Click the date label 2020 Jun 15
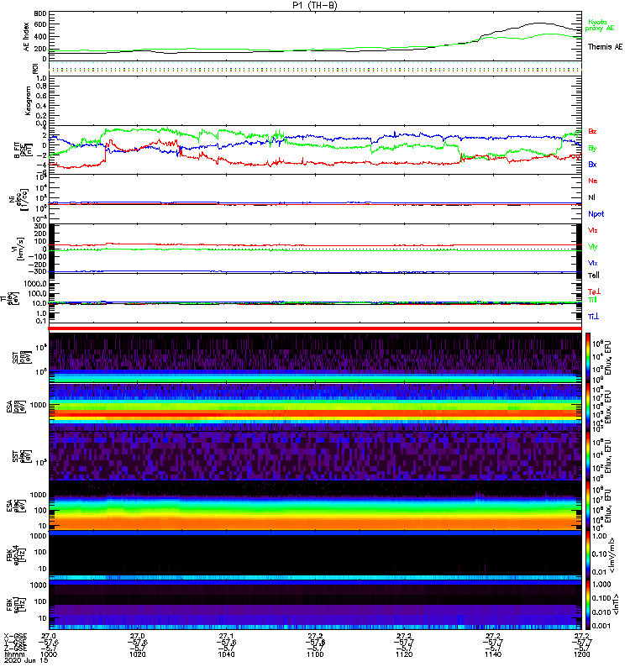 [26, 661]
